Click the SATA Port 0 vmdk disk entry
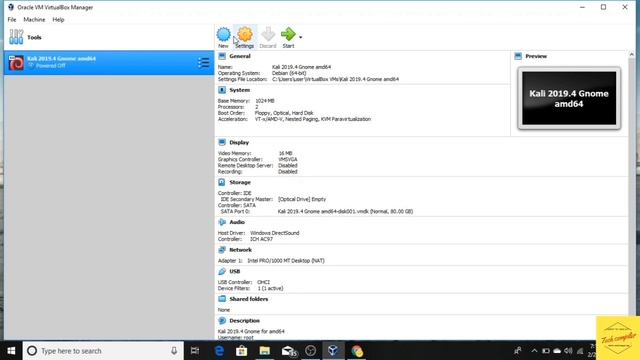 [345, 211]
